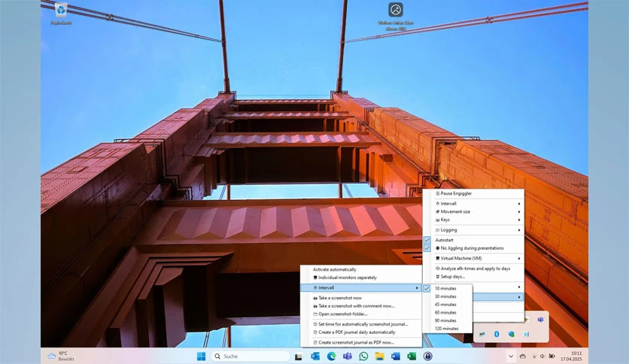Click Open screenshot-folder... entry
The width and height of the screenshot is (629, 364).
[360, 314]
